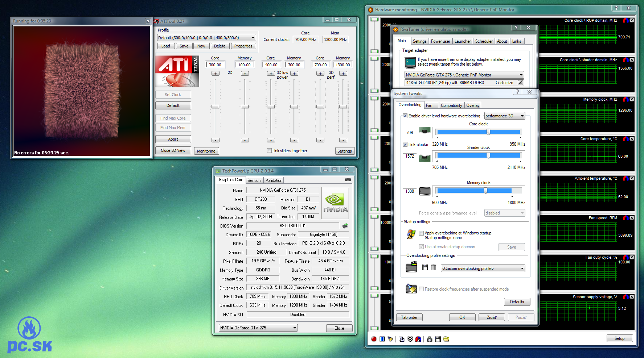Click the OK button in System tweaks
Screen dimensions: 644x358
462,317
